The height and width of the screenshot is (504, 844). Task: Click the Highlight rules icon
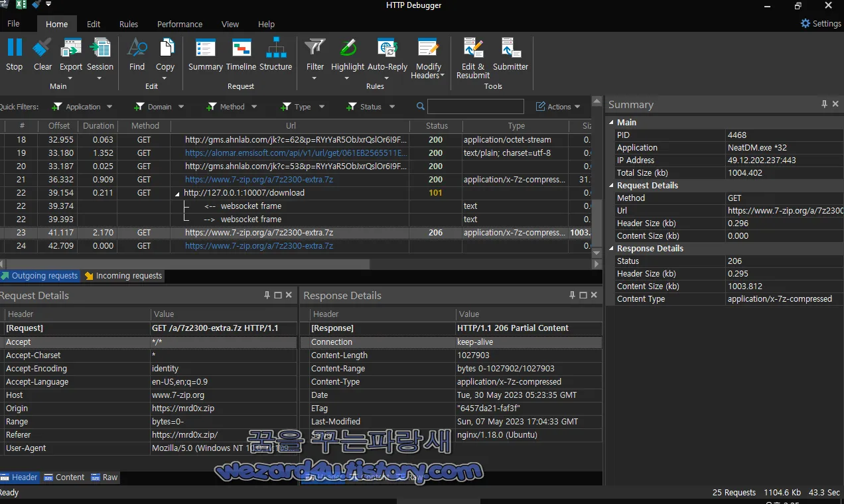coord(348,48)
